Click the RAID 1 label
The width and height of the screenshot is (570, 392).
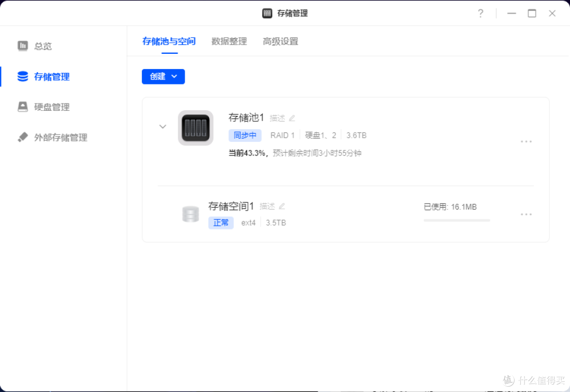click(282, 136)
